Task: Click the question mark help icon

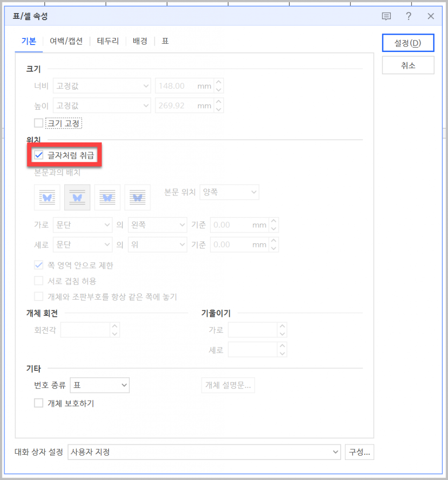Action: [x=409, y=16]
